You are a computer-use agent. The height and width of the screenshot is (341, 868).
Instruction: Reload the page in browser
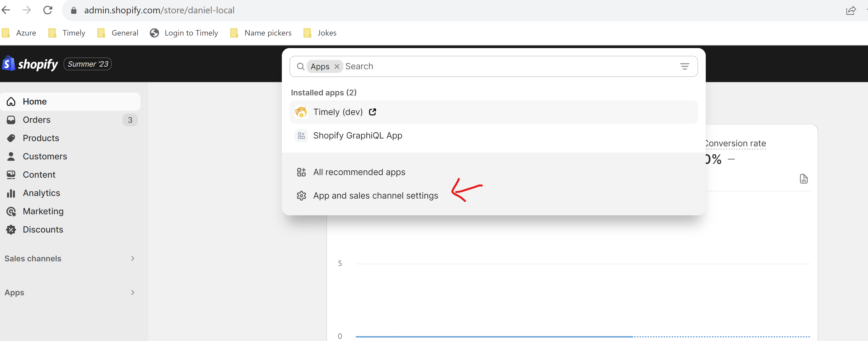click(x=48, y=10)
